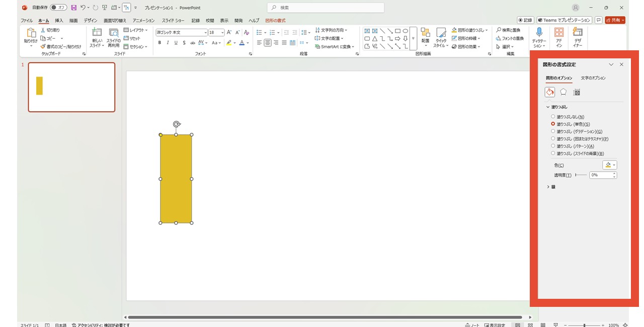This screenshot has height=327, width=644.
Task: Click the Bold formatting button
Action: click(x=159, y=43)
